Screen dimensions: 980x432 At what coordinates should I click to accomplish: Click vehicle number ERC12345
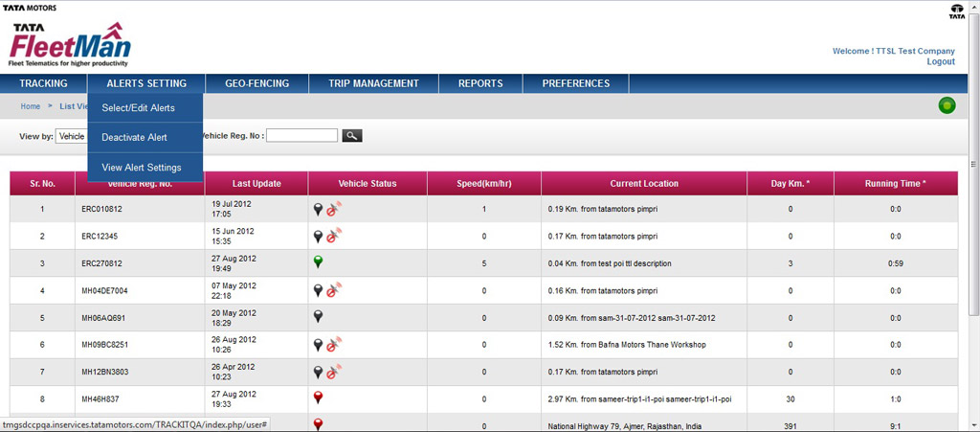tap(101, 237)
